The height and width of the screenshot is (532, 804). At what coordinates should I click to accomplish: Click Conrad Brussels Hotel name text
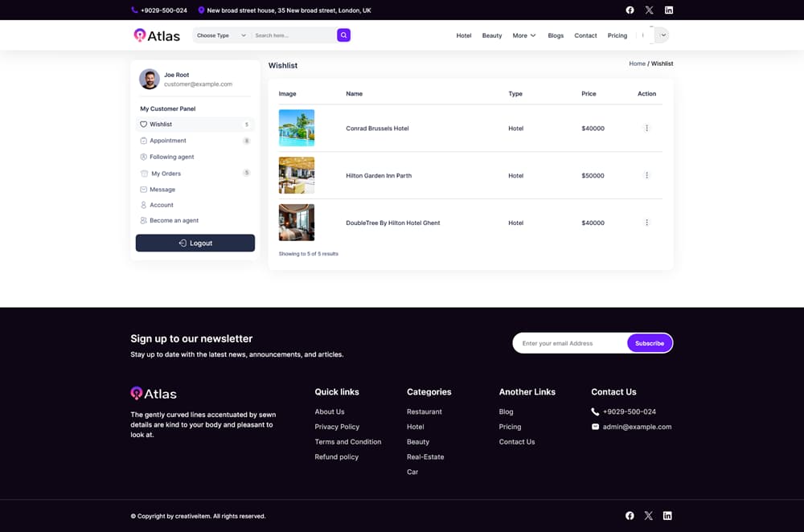[377, 128]
